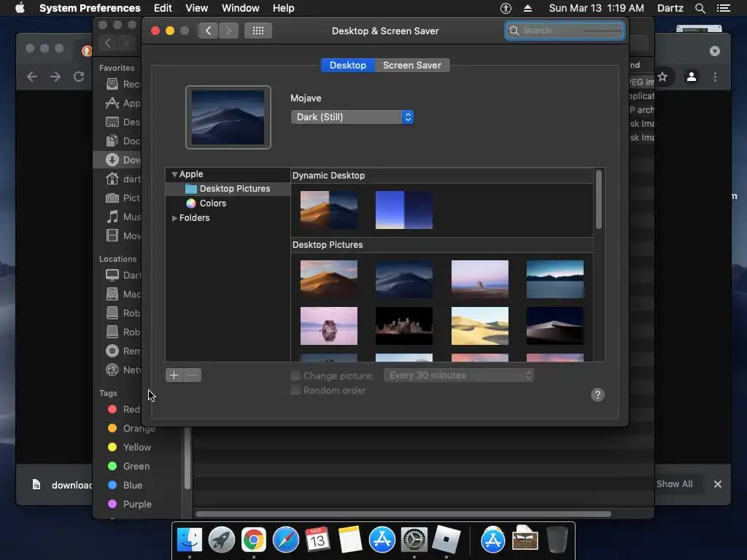
Task: Select Desktop Pictures in source list
Action: pos(228,189)
